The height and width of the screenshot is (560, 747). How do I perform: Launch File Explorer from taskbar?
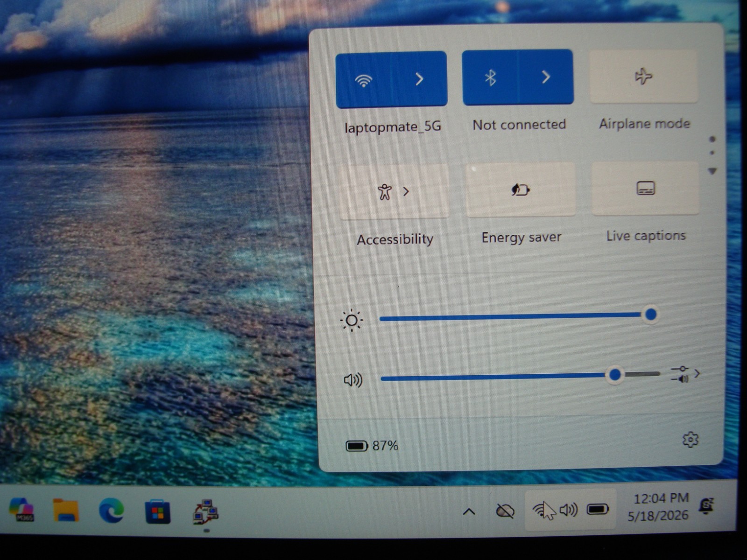pos(66,510)
